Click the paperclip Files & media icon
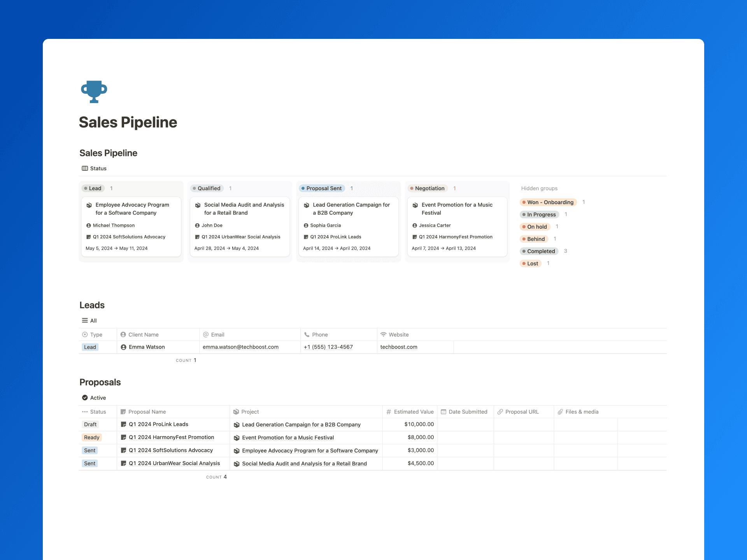 560,412
